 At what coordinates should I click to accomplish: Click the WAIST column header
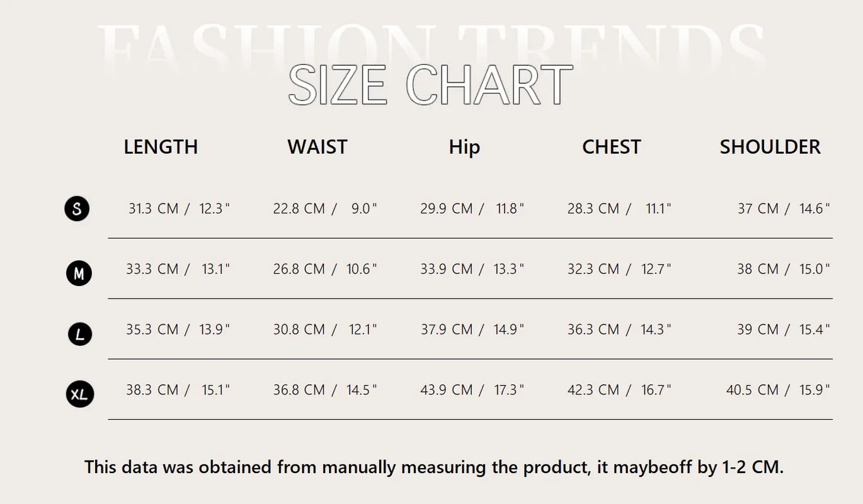click(317, 147)
